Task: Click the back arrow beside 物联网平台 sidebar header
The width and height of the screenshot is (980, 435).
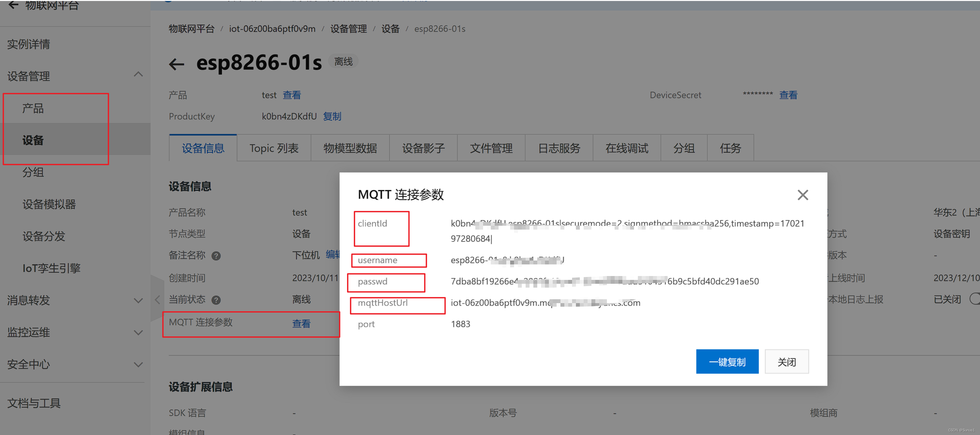Action: click(13, 5)
